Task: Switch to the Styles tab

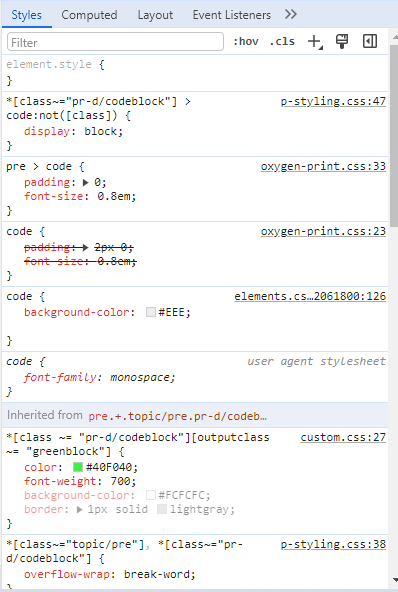Action: click(x=26, y=15)
